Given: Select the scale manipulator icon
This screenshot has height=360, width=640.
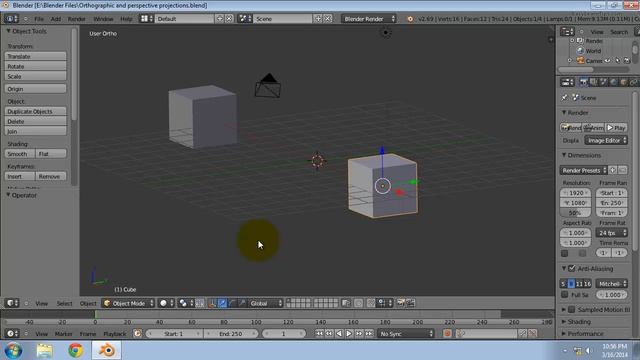Looking at the screenshot, I should (x=242, y=303).
